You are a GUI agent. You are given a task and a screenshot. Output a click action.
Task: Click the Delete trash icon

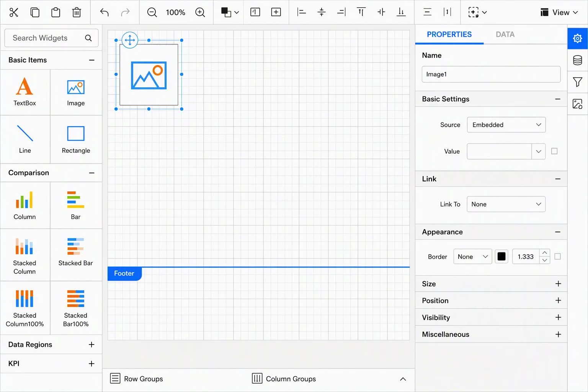point(77,12)
